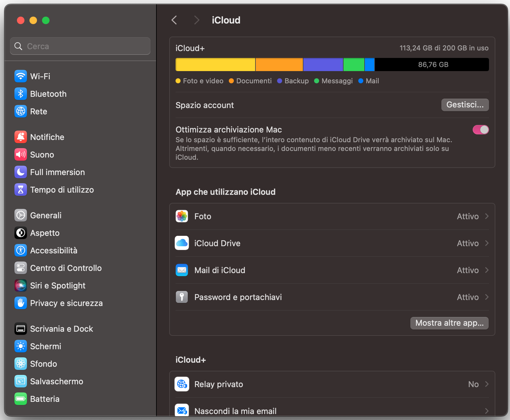Click the Mail di iCloud envelope icon
The width and height of the screenshot is (510, 420).
(x=182, y=270)
